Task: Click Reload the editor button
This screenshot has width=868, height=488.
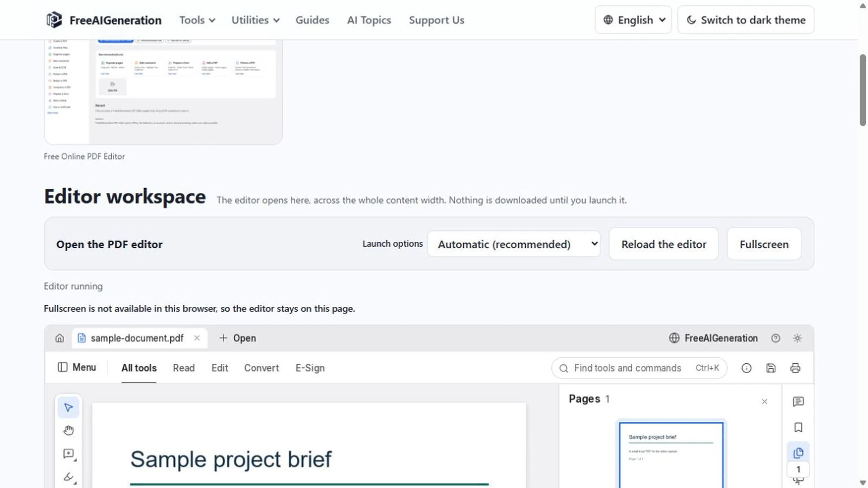Action: point(664,244)
